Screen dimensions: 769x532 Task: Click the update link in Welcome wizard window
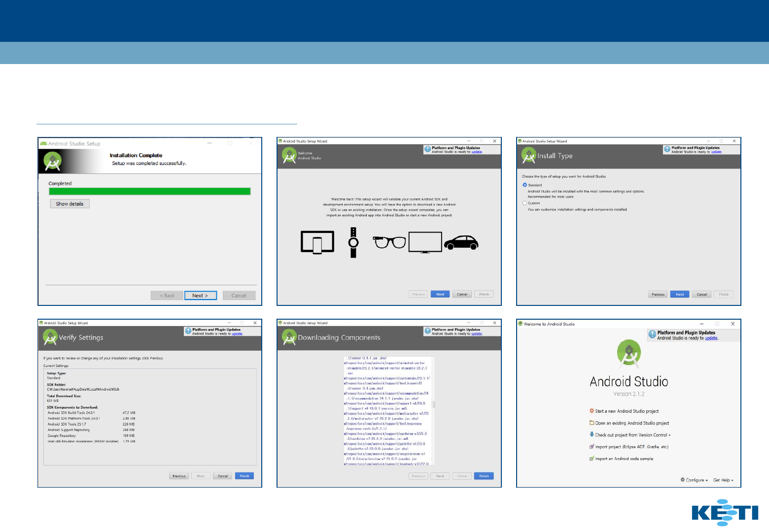[477, 152]
